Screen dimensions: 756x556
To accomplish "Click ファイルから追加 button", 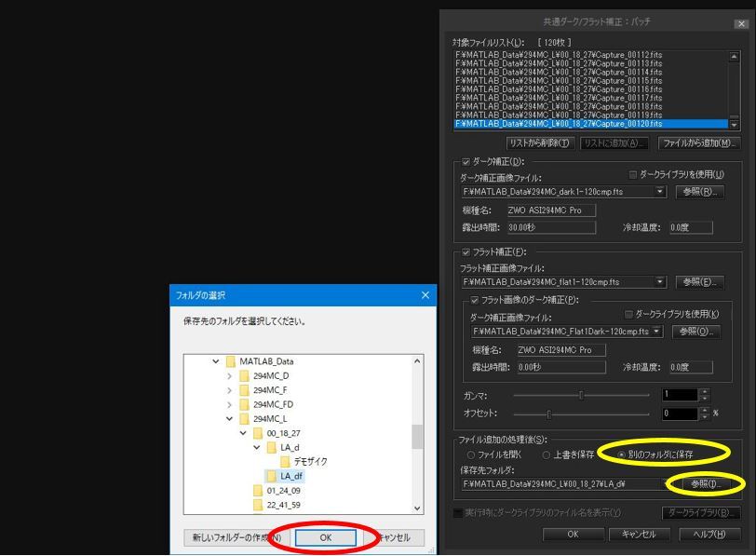I will pos(699,143).
